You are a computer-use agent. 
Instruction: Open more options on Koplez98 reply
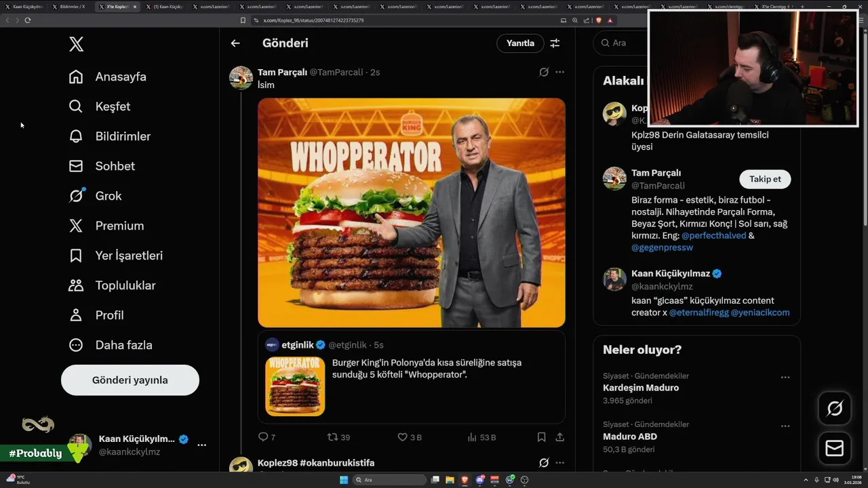pos(559,463)
